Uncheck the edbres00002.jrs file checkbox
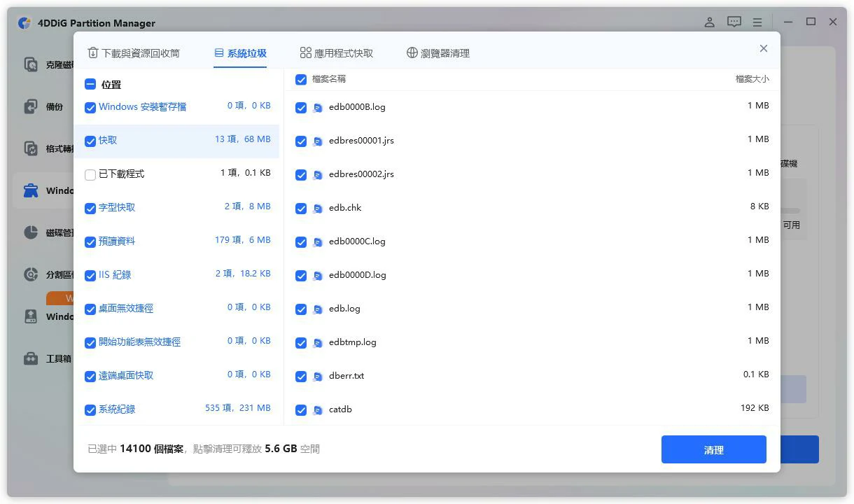This screenshot has height=504, width=854. click(x=301, y=175)
